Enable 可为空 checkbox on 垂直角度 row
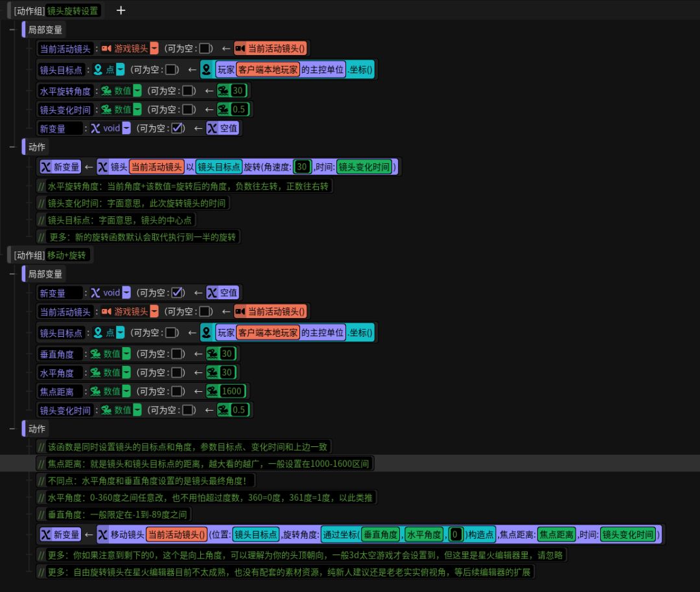The image size is (700, 592). pyautogui.click(x=172, y=354)
